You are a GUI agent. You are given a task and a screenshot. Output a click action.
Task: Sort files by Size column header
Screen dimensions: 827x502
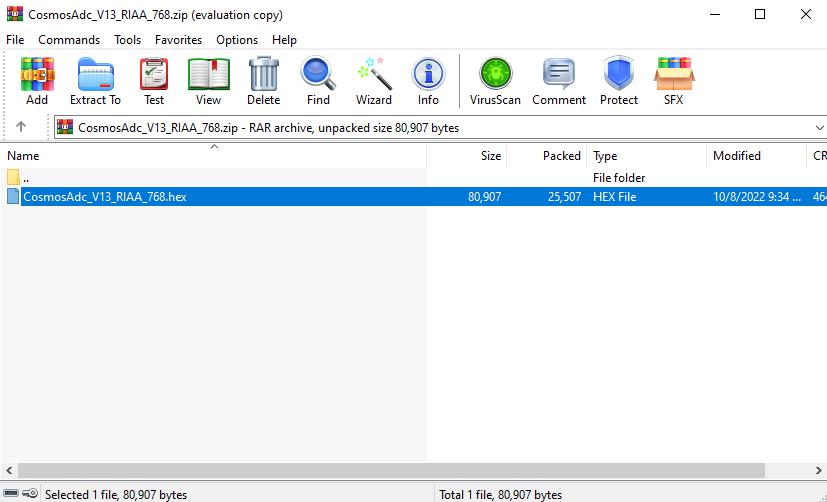click(467, 156)
